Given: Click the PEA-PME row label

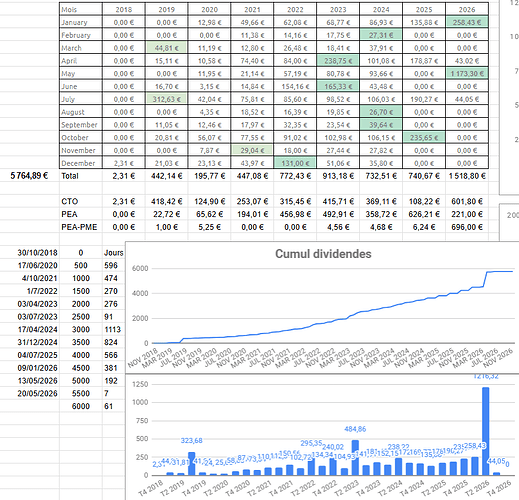Looking at the screenshot, I should [x=79, y=227].
